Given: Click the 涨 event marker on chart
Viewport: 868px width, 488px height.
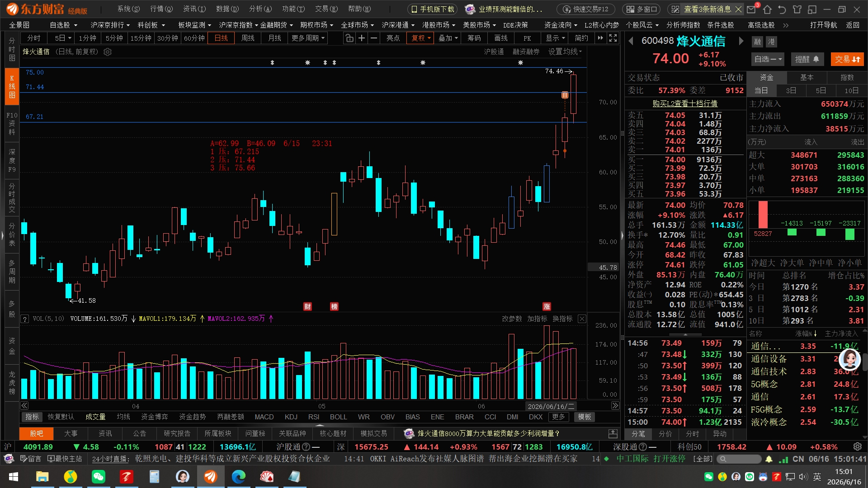Looking at the screenshot, I should [547, 307].
